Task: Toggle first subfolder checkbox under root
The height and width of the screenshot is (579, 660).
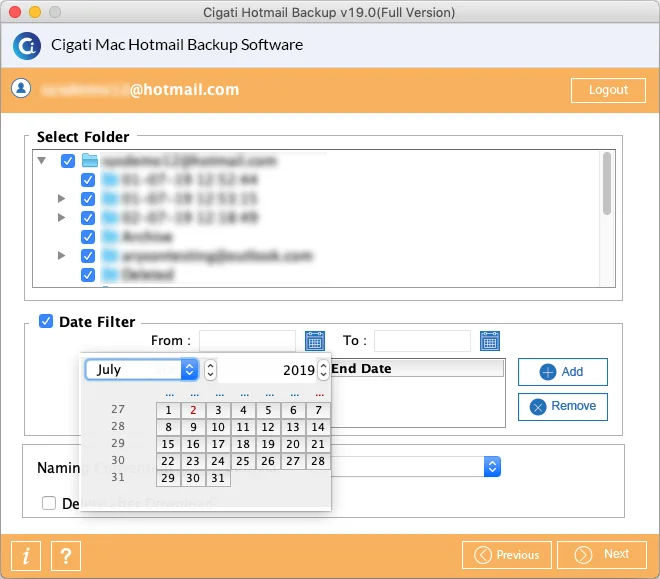Action: coord(88,180)
